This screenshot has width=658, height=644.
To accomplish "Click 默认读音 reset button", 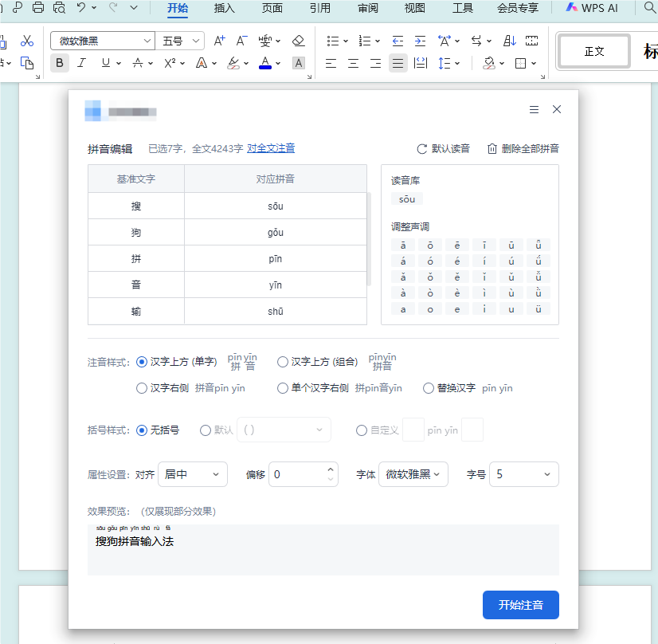I will (x=444, y=148).
